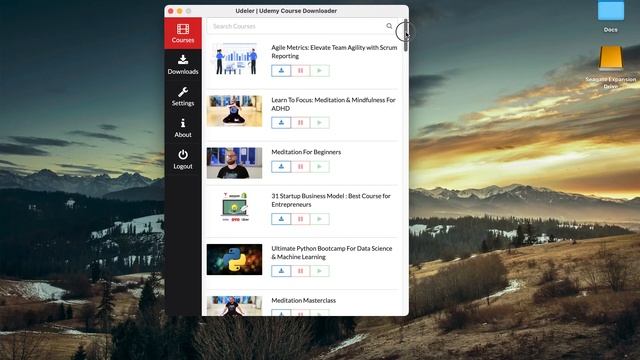
Task: Open the About section in sidebar
Action: (183, 128)
